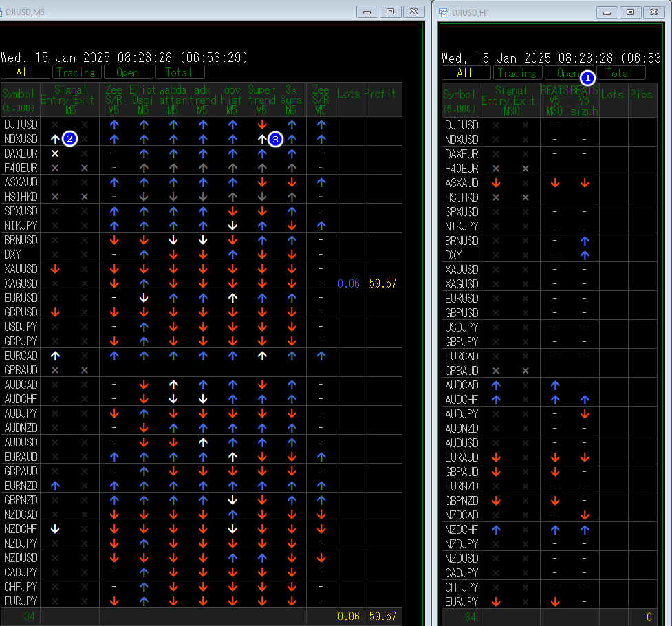This screenshot has height=626, width=672.
Task: Click DXY BEATS V5 sizuh blue up arrow
Action: pyautogui.click(x=584, y=255)
